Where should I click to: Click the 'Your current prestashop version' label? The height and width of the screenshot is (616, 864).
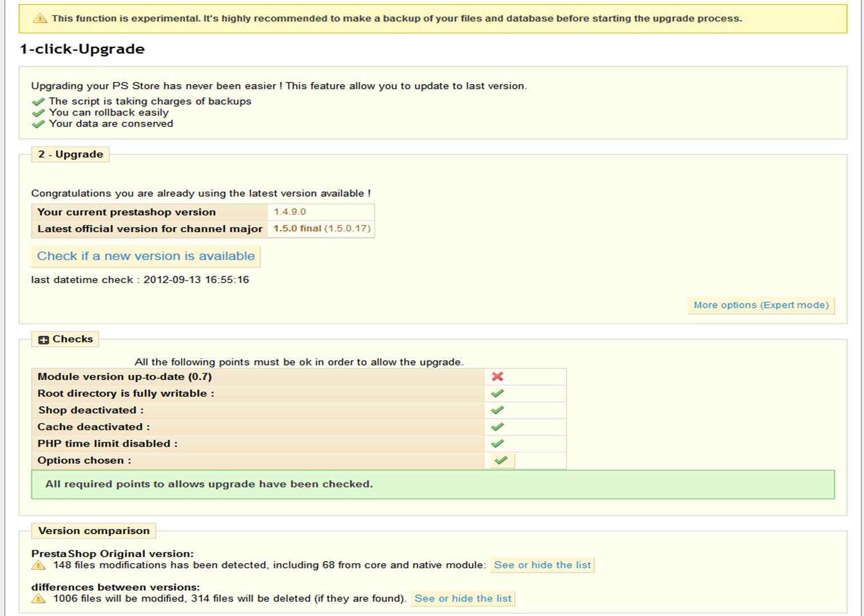(127, 212)
